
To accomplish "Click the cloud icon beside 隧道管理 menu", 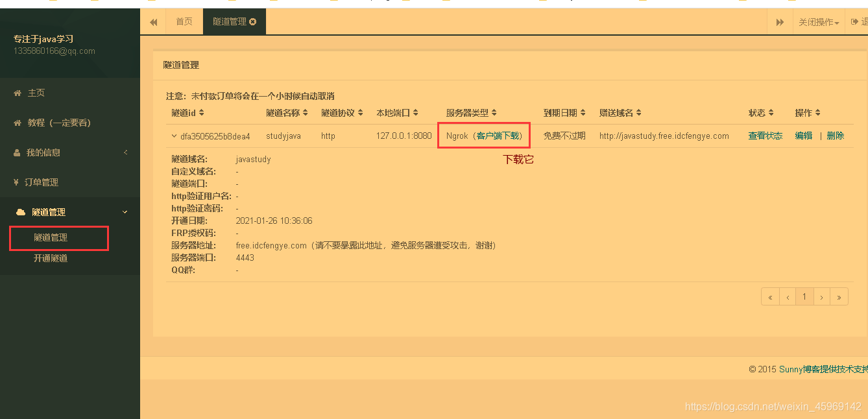I will pos(20,212).
